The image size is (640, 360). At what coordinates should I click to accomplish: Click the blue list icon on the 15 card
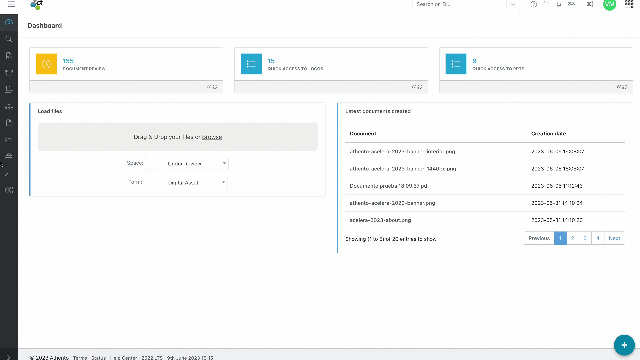coord(251,64)
